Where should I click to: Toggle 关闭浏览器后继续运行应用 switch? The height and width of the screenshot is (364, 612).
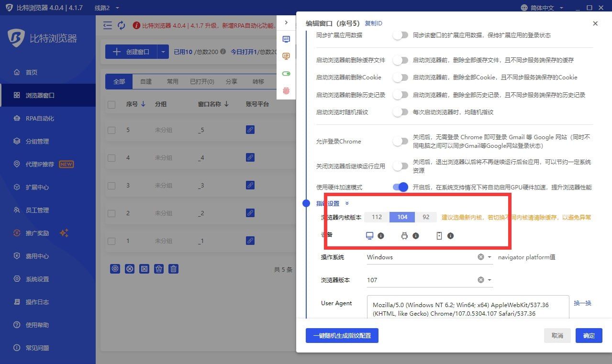(x=401, y=166)
